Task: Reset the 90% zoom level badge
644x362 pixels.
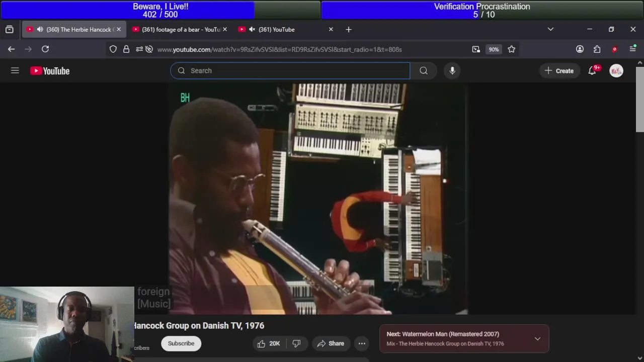Action: (494, 49)
